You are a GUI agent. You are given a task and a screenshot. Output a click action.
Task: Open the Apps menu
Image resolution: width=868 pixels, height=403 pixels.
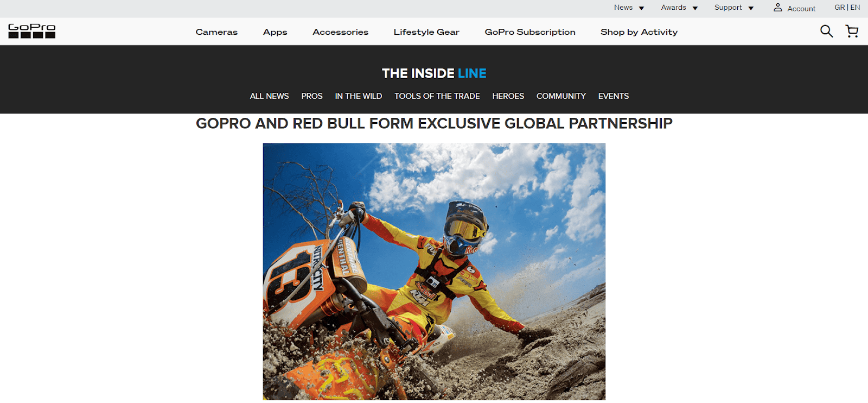pyautogui.click(x=275, y=32)
